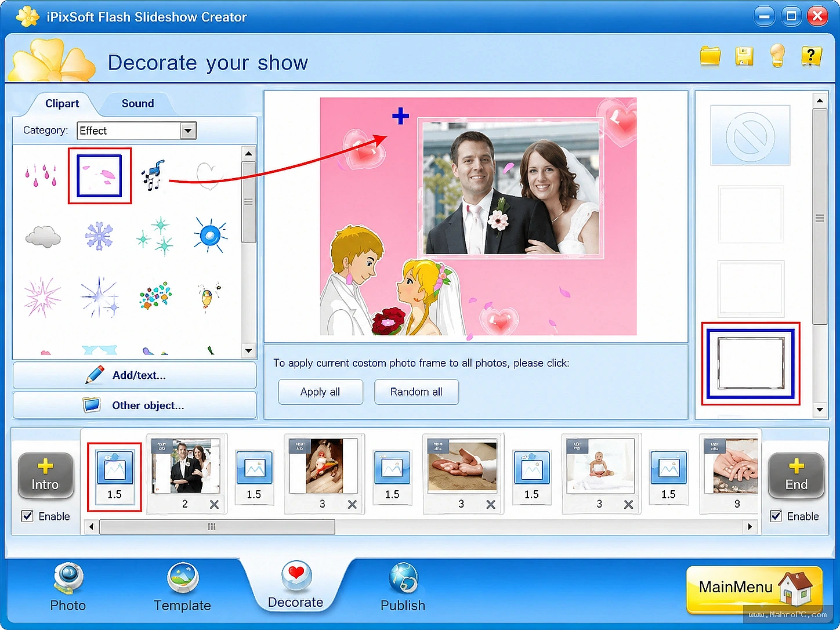Switch to the Clipart tab
This screenshot has width=840, height=630.
point(62,104)
